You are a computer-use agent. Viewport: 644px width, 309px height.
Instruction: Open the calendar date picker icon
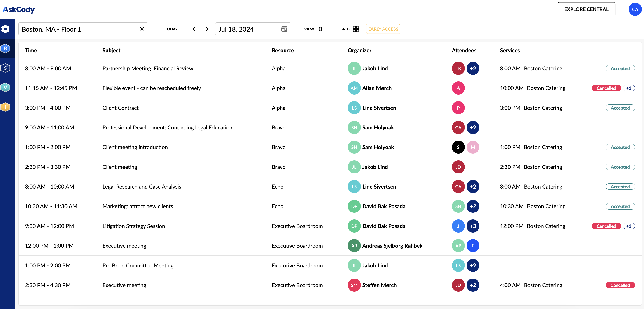pos(284,29)
